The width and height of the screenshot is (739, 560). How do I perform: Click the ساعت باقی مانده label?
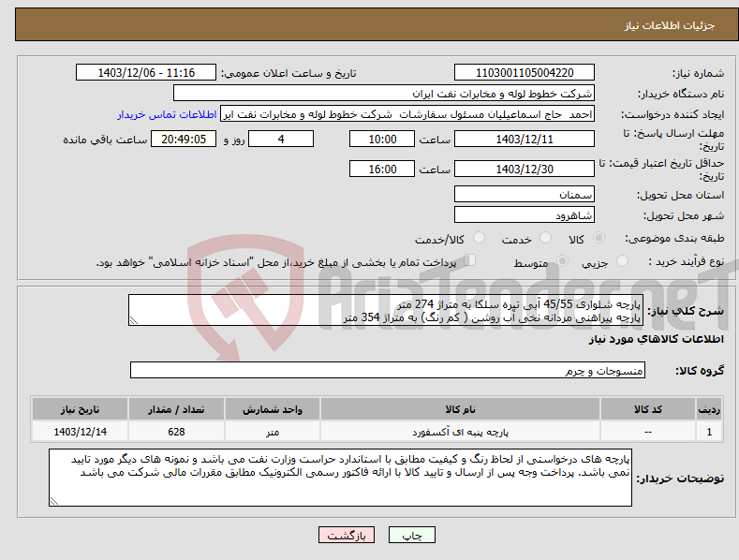point(105,140)
